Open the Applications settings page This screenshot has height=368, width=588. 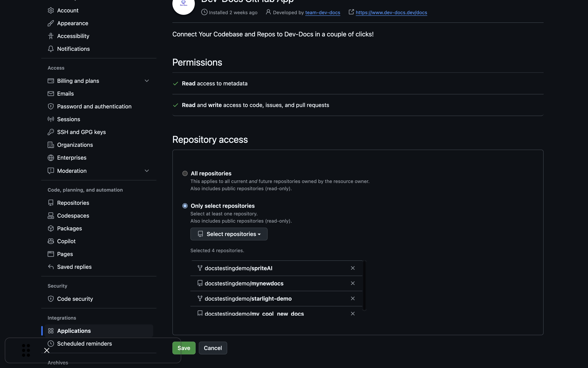point(74,331)
